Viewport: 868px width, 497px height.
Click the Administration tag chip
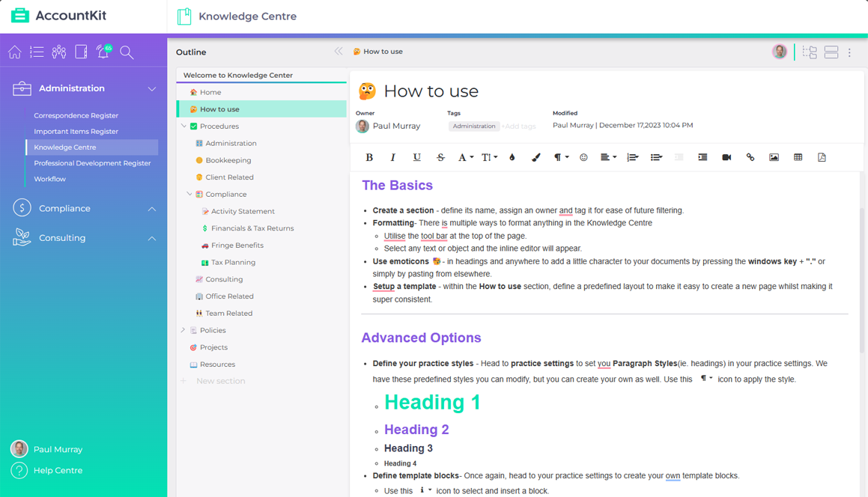coord(474,126)
